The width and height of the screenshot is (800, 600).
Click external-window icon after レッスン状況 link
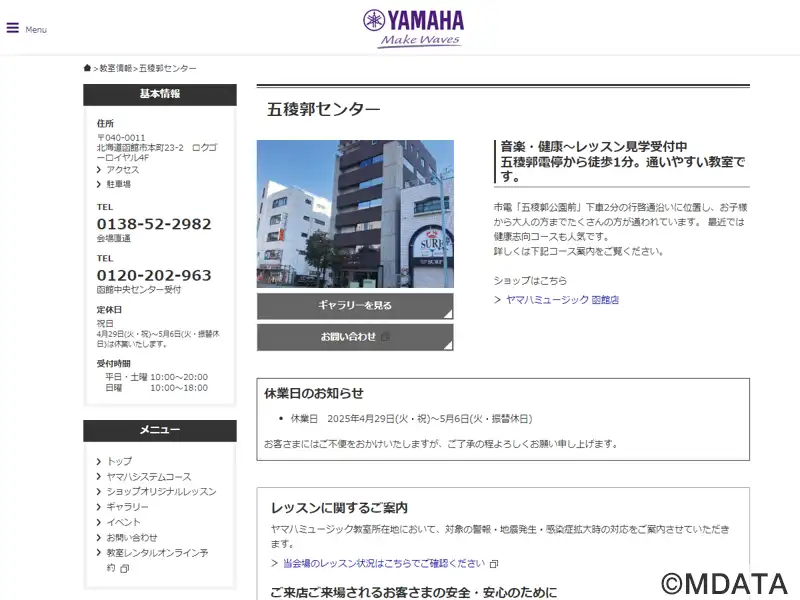pos(494,564)
